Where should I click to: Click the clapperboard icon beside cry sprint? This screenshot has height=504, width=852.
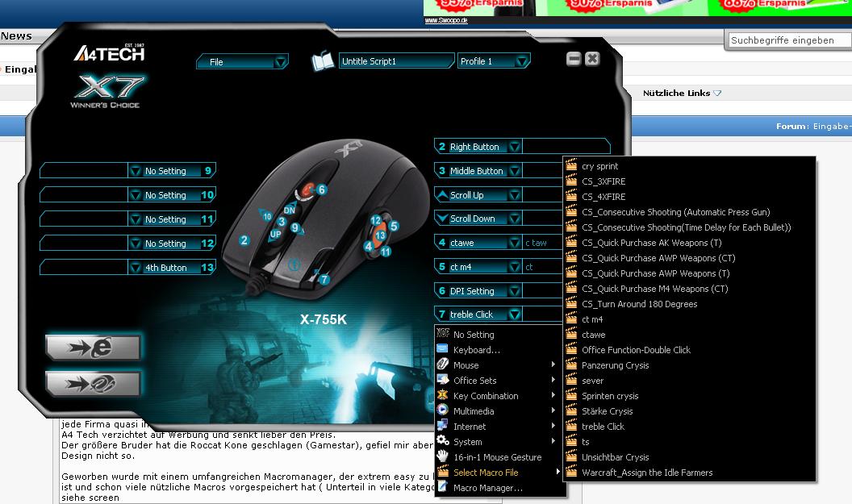coord(571,165)
